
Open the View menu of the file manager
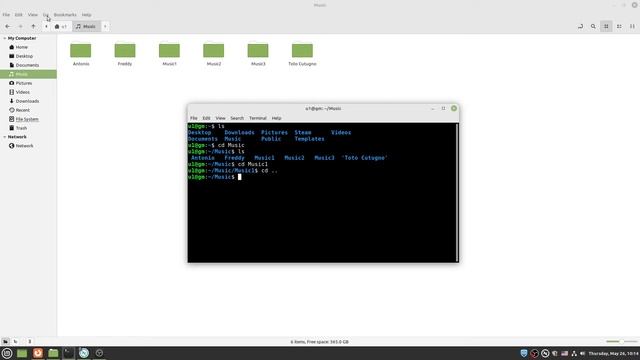coord(33,15)
